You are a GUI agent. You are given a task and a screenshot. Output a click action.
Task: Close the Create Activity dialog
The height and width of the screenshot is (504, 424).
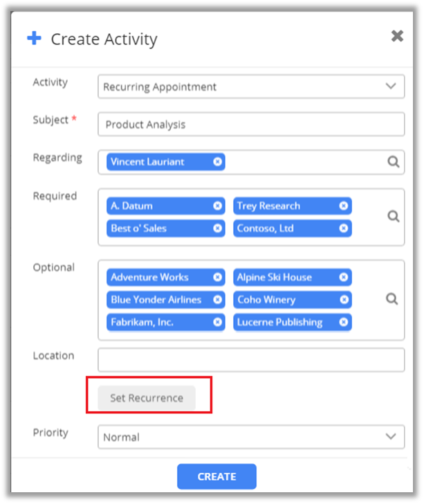tap(397, 37)
